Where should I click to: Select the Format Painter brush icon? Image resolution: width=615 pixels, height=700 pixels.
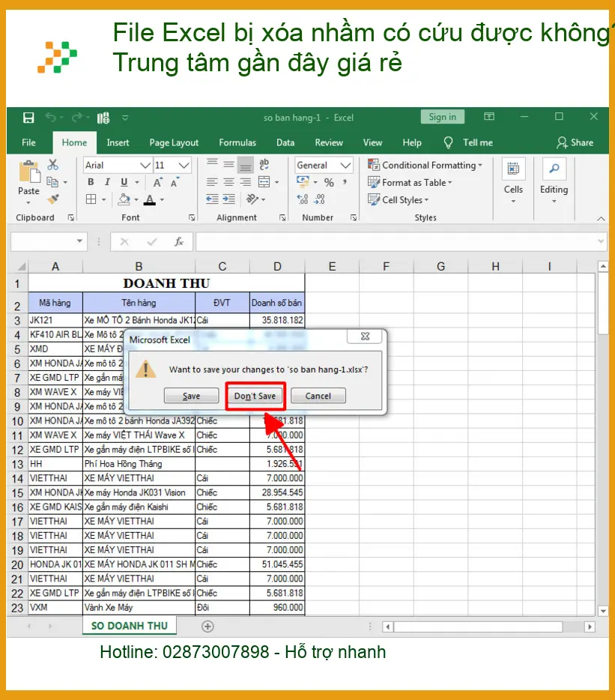click(53, 199)
